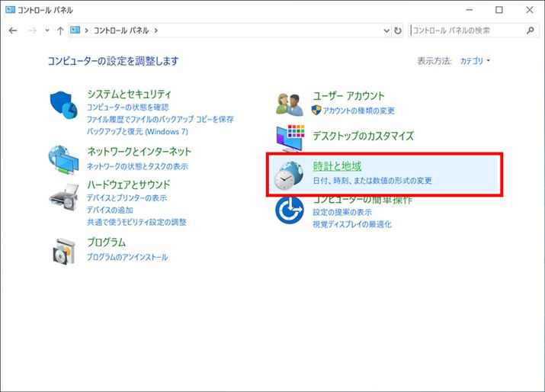This screenshot has height=392, width=545.
Task: Open ネットワークとインターネット category
Action: point(139,152)
